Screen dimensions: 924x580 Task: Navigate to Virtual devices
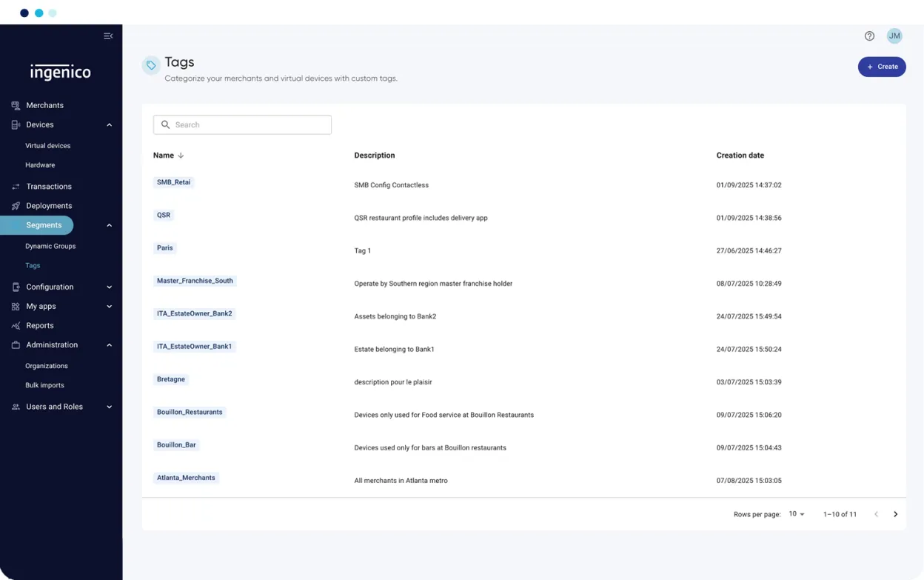[48, 146]
